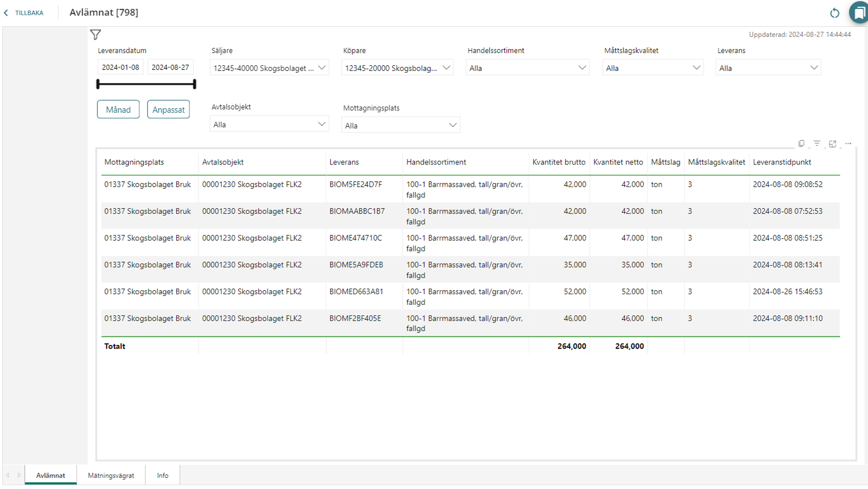Click the Avlämnat [798] page title

point(104,12)
